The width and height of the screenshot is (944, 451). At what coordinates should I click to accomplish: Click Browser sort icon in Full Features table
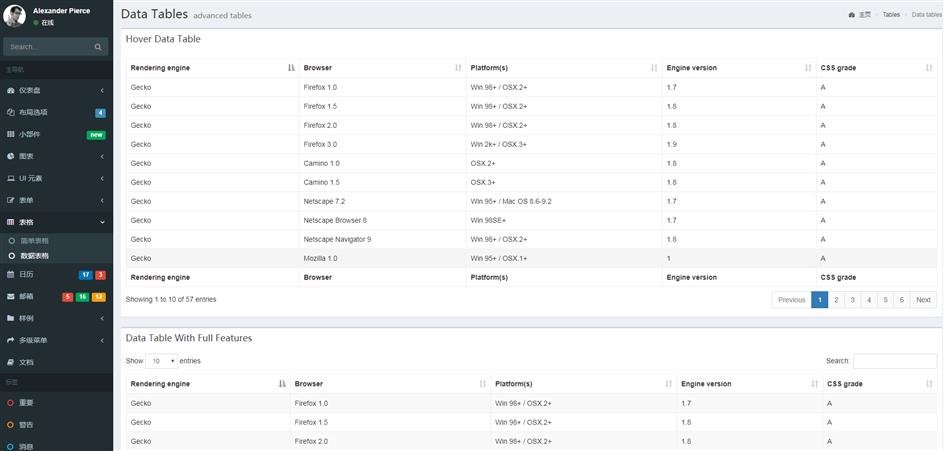[483, 384]
